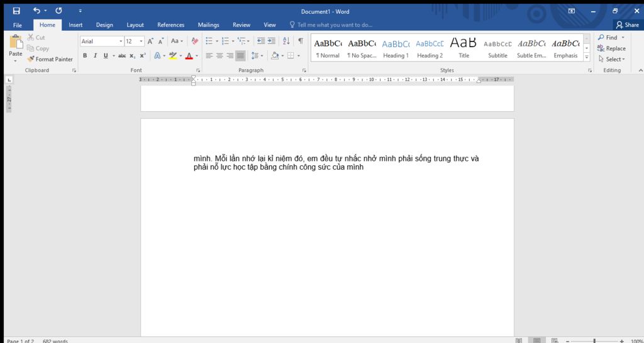The width and height of the screenshot is (644, 343).
Task: Decrease paragraph indent
Action: pyautogui.click(x=261, y=41)
